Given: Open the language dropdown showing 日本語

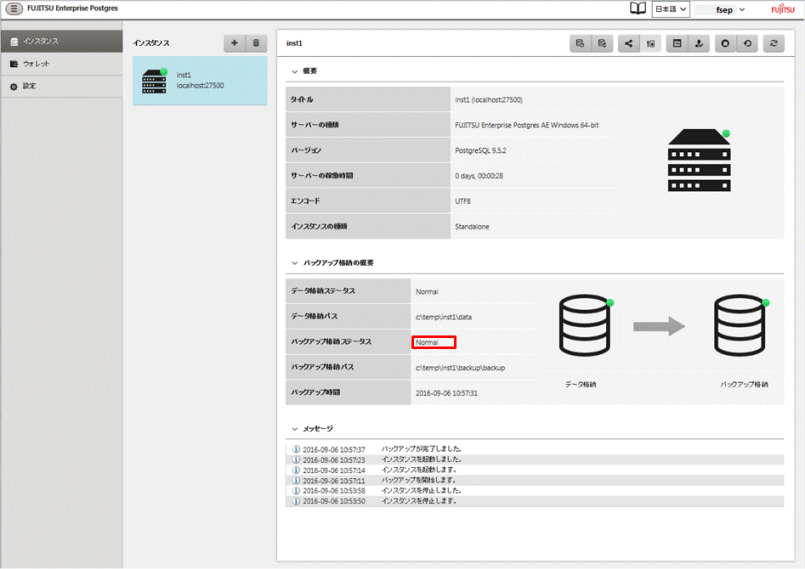Looking at the screenshot, I should pos(670,9).
